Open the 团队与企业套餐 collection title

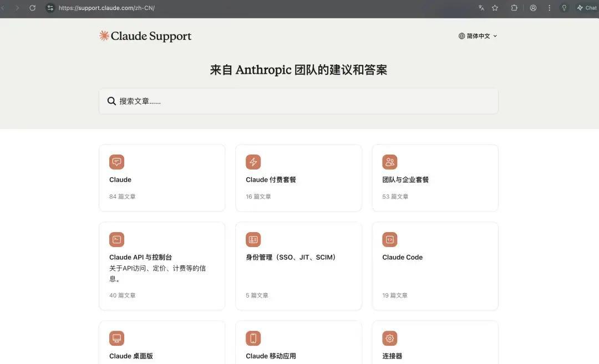(405, 180)
